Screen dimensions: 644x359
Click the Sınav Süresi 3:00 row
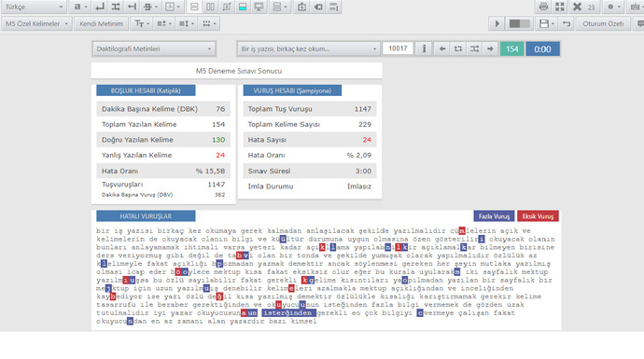coord(310,171)
